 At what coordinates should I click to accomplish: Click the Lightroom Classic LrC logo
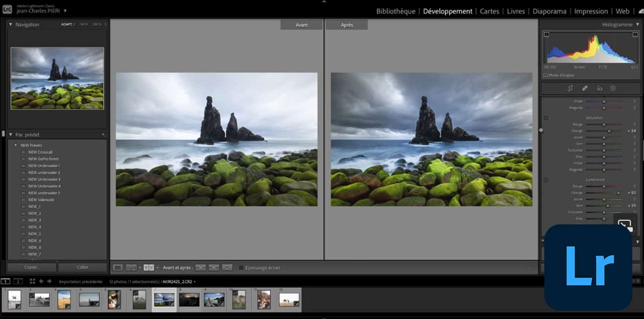tap(7, 9)
